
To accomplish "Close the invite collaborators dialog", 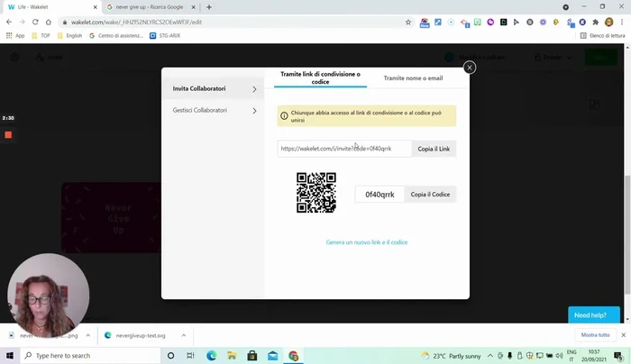I will pyautogui.click(x=470, y=68).
